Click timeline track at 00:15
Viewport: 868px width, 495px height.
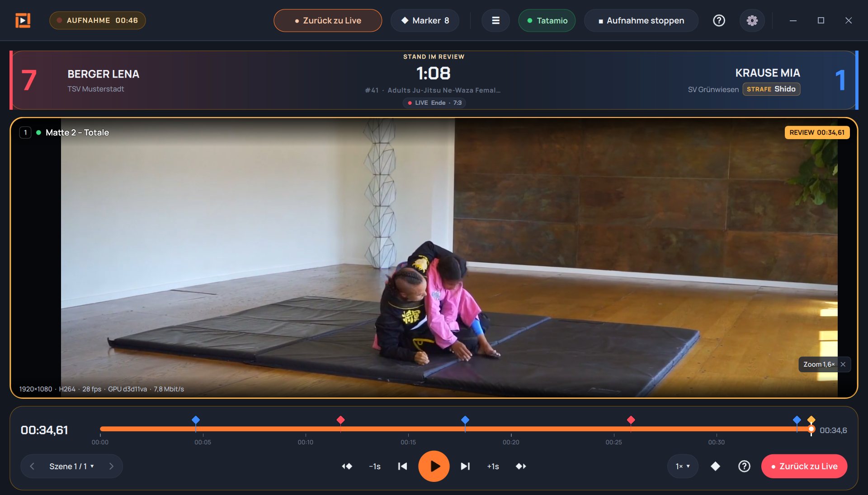coord(408,429)
